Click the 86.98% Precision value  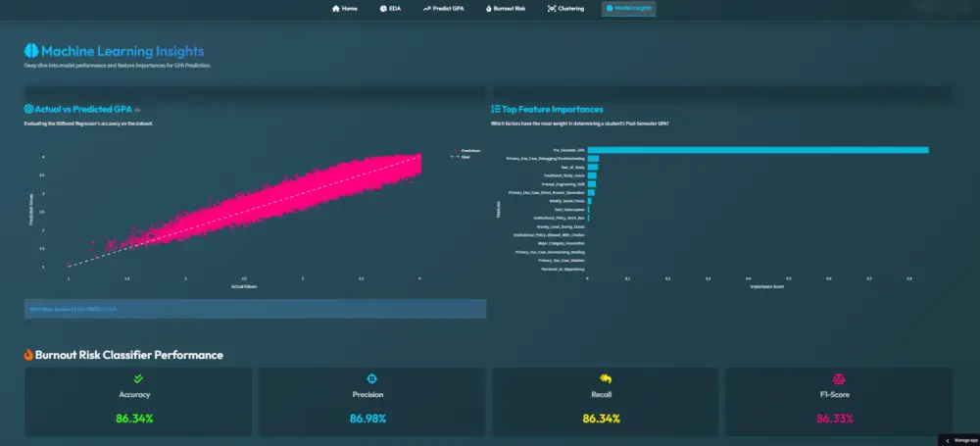pyautogui.click(x=367, y=419)
